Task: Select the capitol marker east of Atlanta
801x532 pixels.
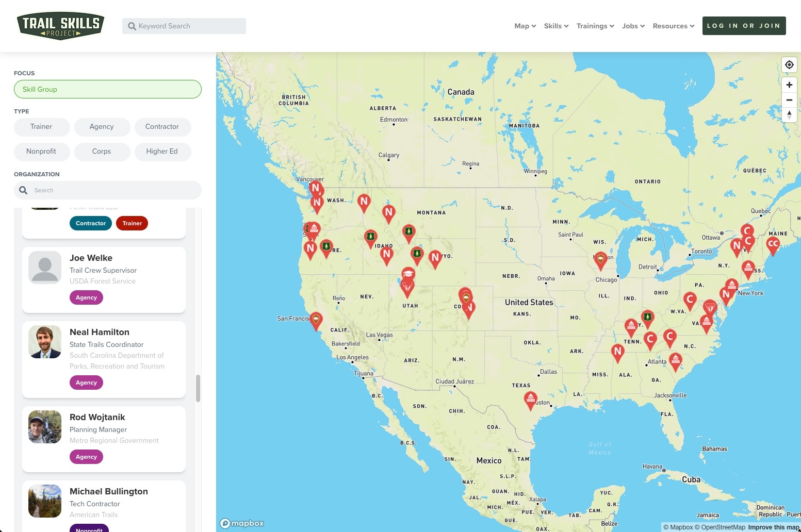Action: tap(675, 361)
